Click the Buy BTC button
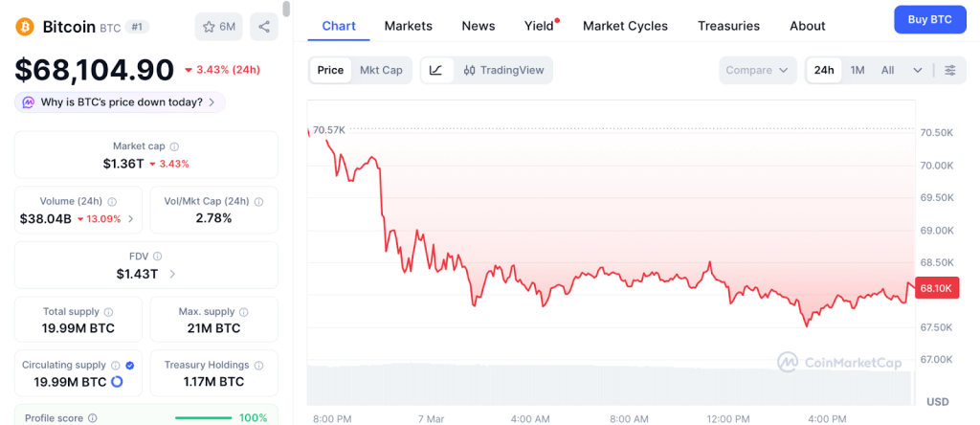Viewport: 980px width, 425px height. coord(929,20)
